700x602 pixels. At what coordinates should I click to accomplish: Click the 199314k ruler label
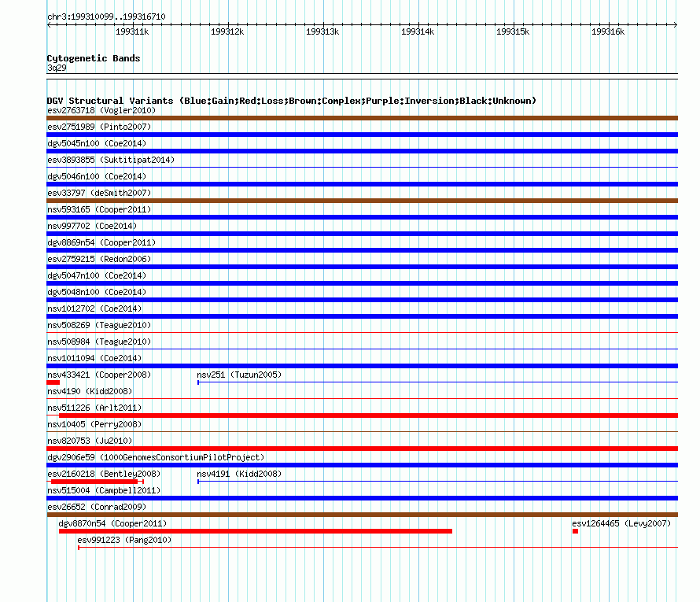click(x=418, y=31)
